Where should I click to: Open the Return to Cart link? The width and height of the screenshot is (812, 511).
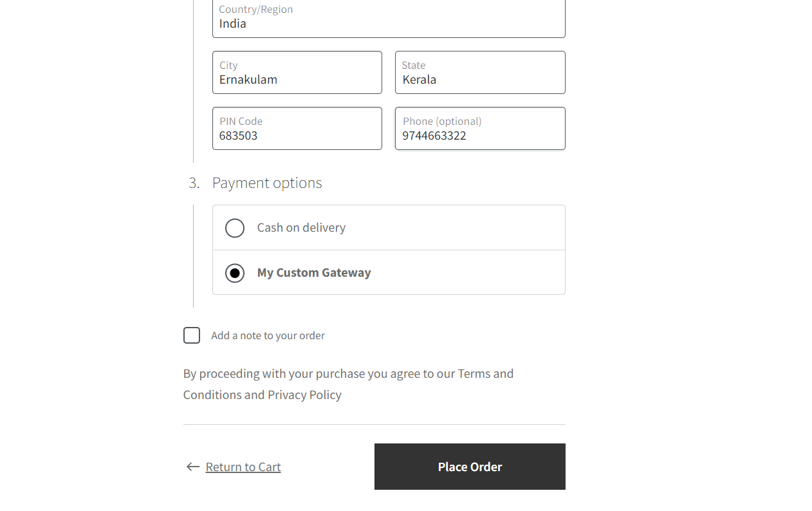coord(243,467)
